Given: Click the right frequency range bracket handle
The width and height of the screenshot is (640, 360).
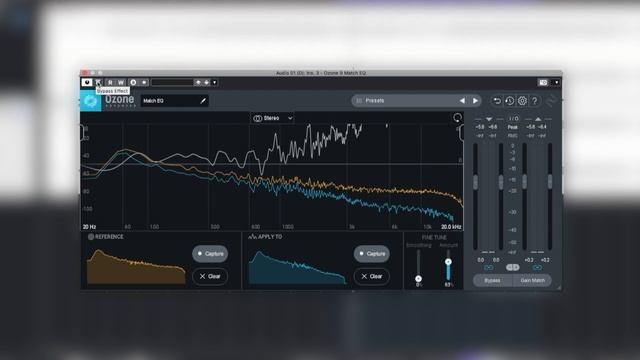Looking at the screenshot, I should pyautogui.click(x=461, y=133).
